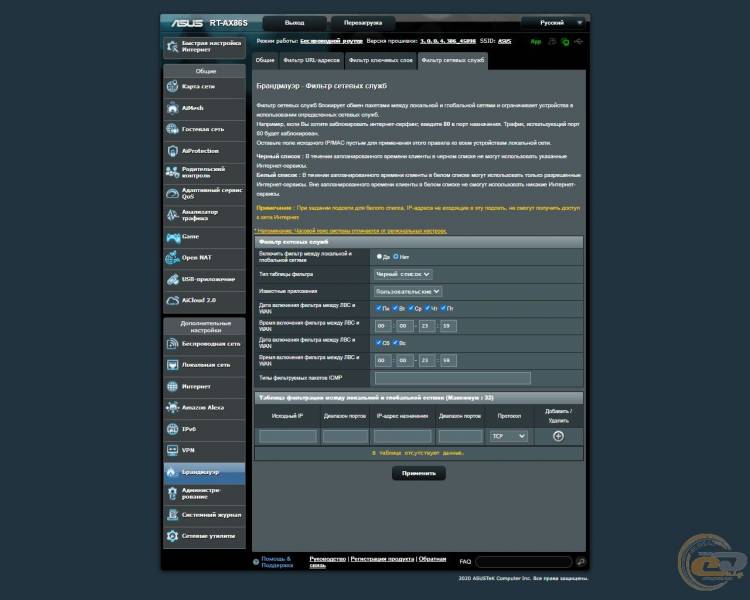The height and width of the screenshot is (600, 750).
Task: Switch to Фильтр ключевых слов tab
Action: pyautogui.click(x=380, y=61)
